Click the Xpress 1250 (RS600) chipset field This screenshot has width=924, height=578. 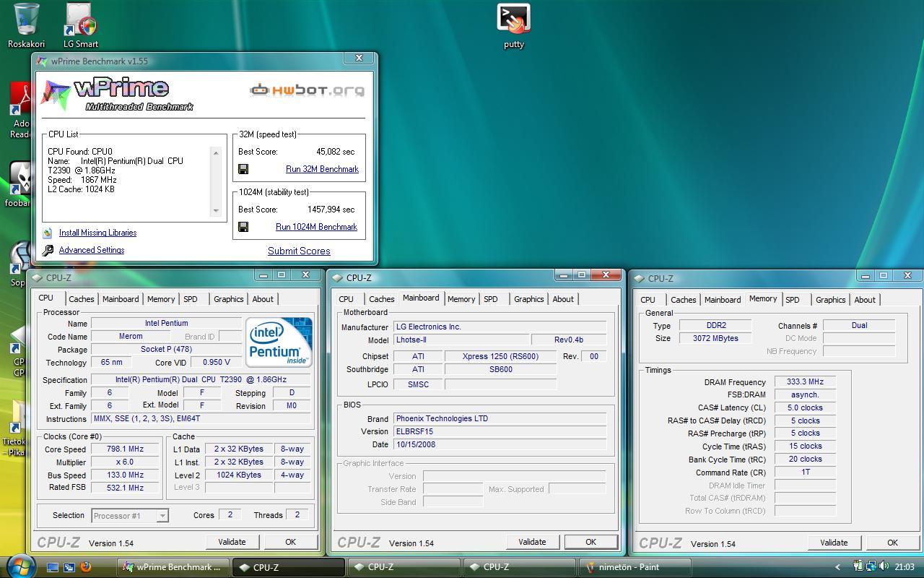500,356
